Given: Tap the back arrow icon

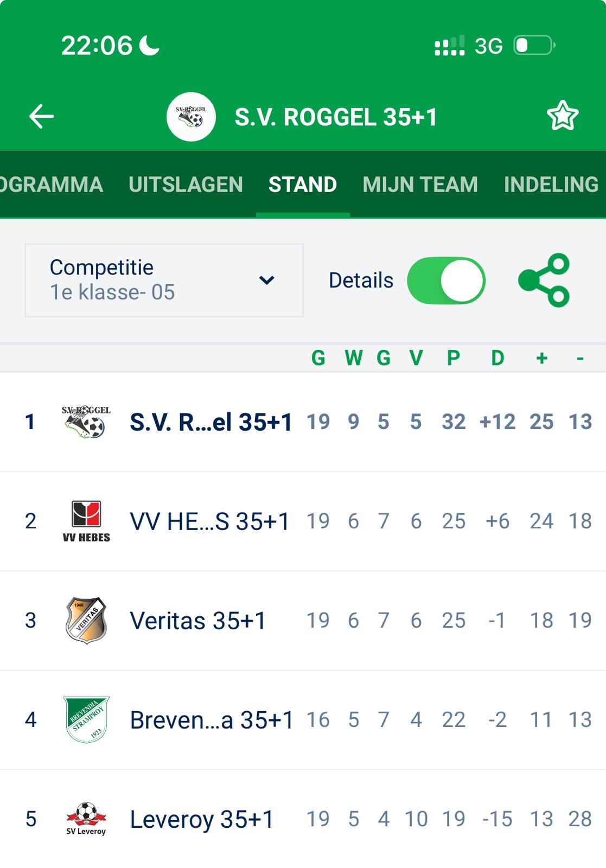Looking at the screenshot, I should (41, 117).
